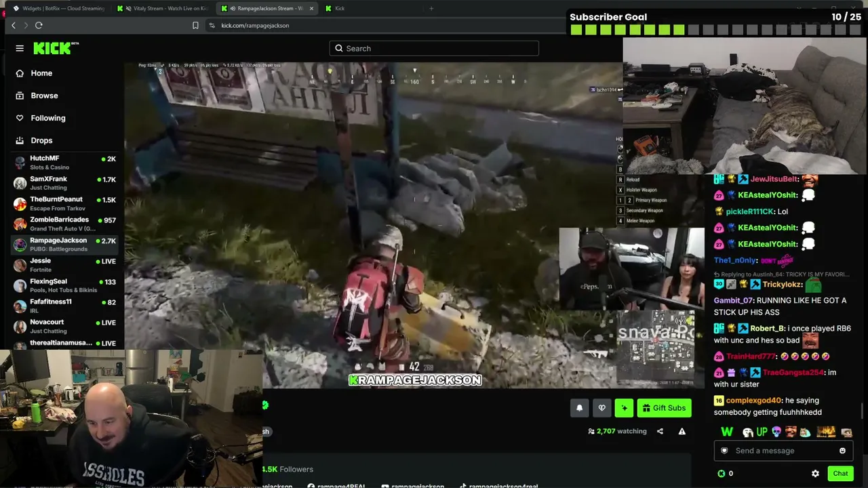Screen dimensions: 868x488
Task: Insert the fire scene emote
Action: point(826,432)
